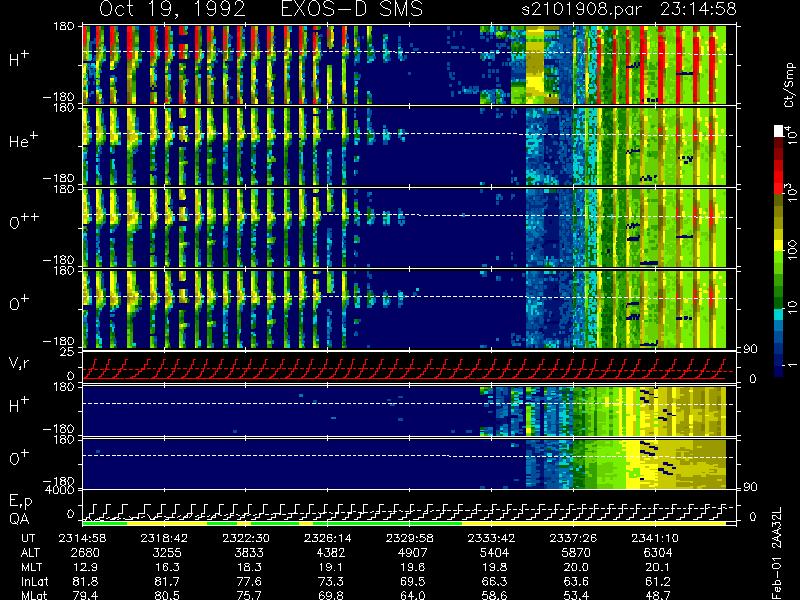Click ALT value '4907'

pos(412,553)
